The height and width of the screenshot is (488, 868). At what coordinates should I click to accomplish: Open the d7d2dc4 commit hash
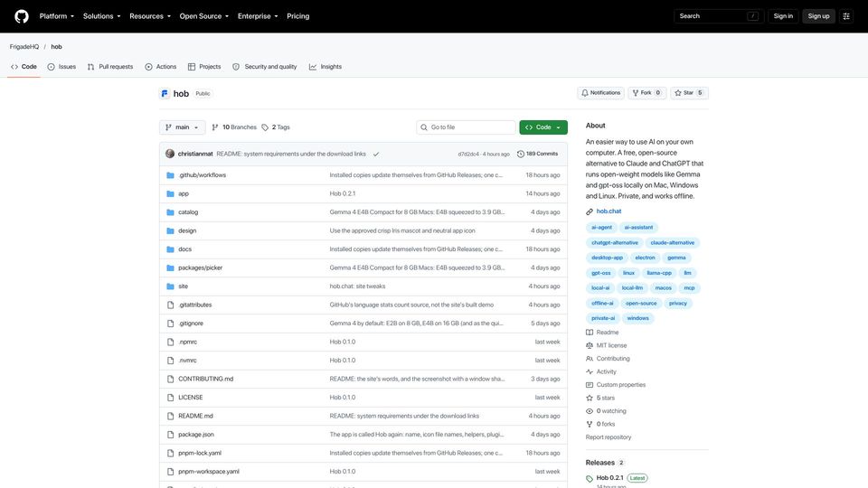pyautogui.click(x=468, y=155)
